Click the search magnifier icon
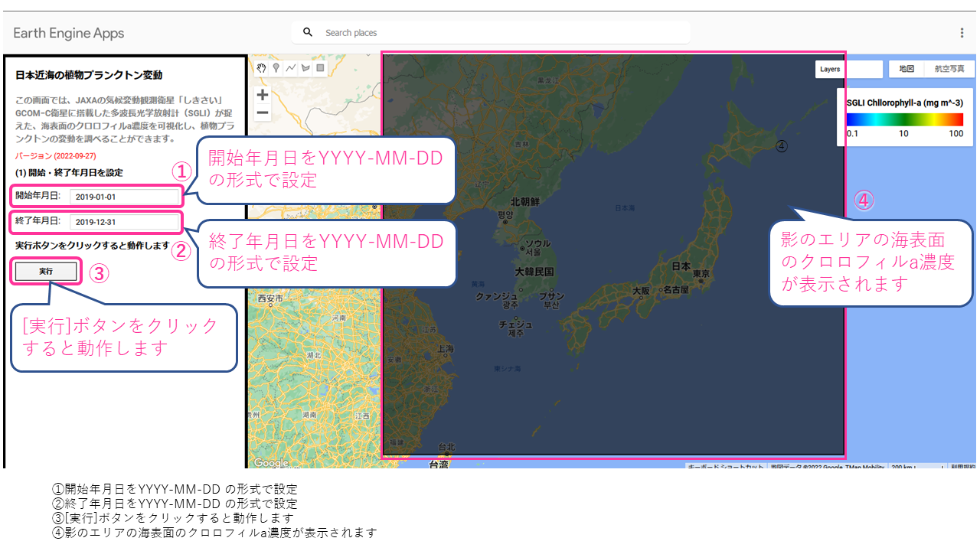This screenshot has width=980, height=551. [x=308, y=32]
